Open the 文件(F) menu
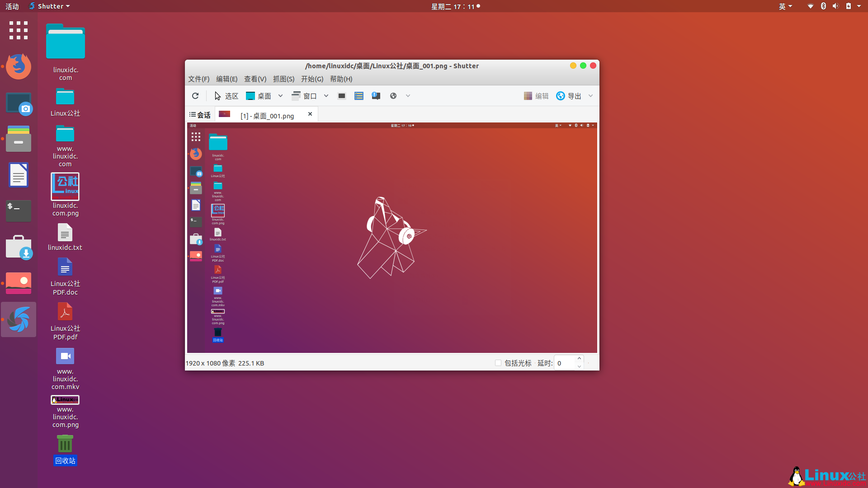 tap(198, 79)
